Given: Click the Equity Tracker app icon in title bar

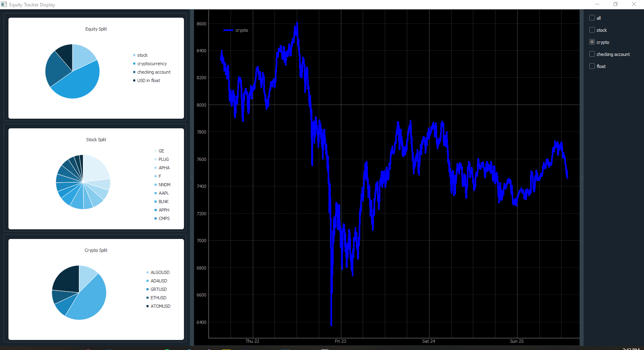Looking at the screenshot, I should [x=4, y=4].
